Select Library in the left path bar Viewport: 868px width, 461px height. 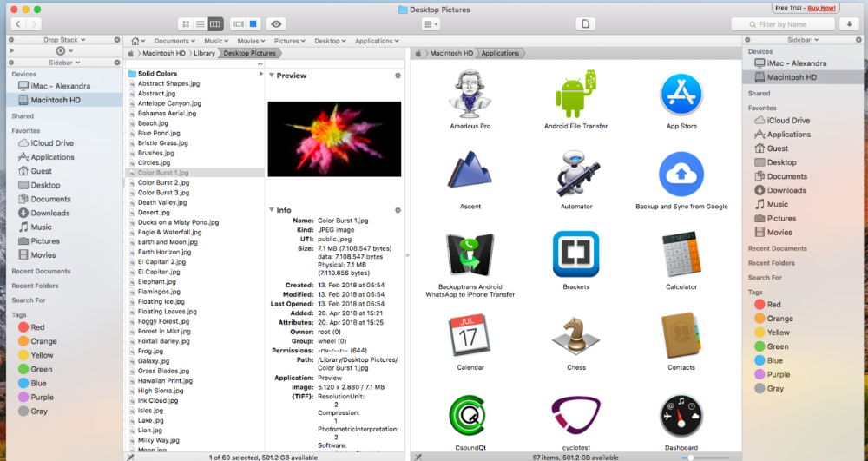[x=204, y=53]
